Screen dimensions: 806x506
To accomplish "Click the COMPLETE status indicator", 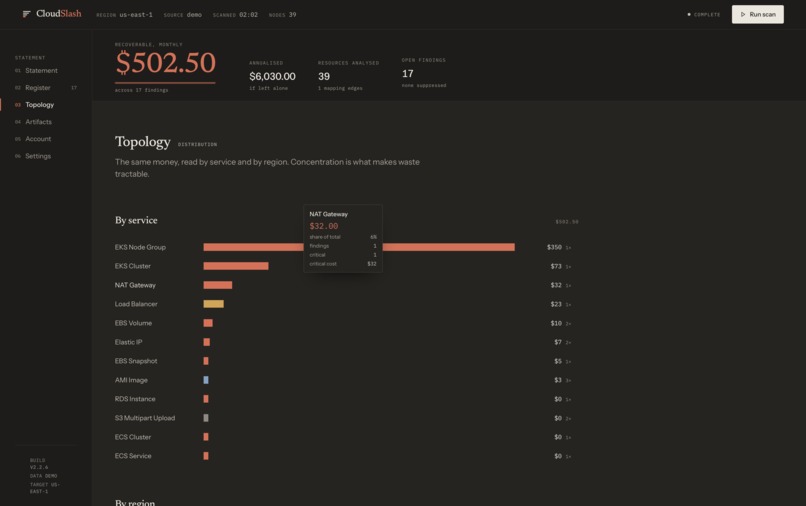I will 704,14.
